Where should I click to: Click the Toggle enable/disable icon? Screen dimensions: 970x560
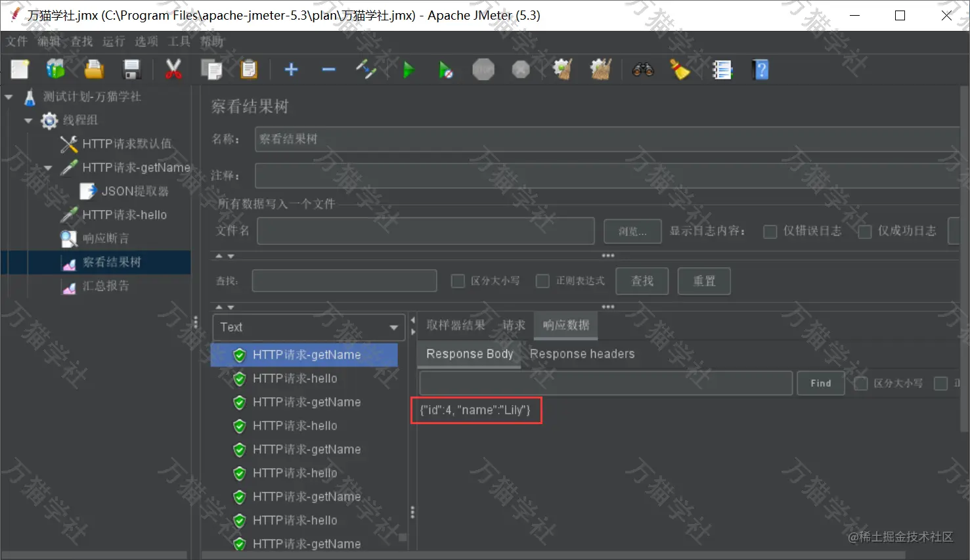(366, 69)
